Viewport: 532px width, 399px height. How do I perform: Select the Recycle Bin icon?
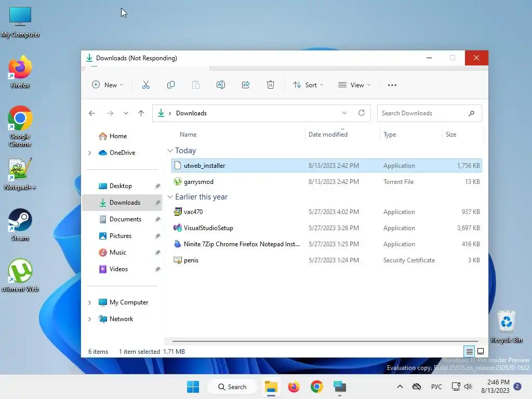506,326
